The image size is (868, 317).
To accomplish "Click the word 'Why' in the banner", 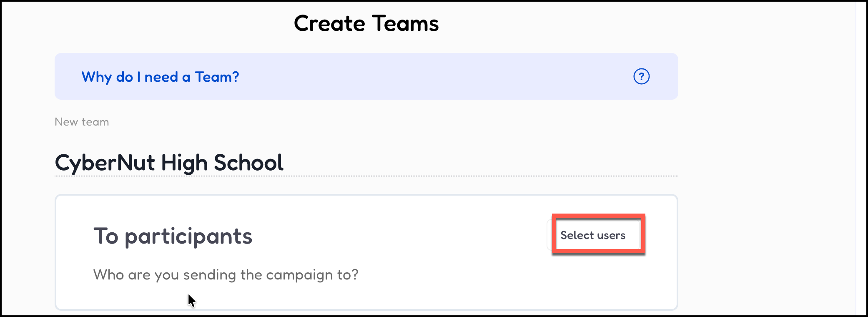I will (x=97, y=77).
